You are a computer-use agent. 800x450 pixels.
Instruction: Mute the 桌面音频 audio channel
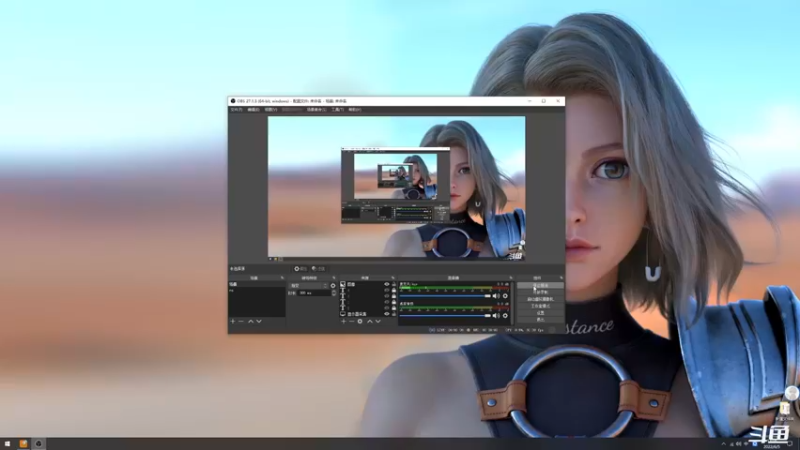[495, 316]
